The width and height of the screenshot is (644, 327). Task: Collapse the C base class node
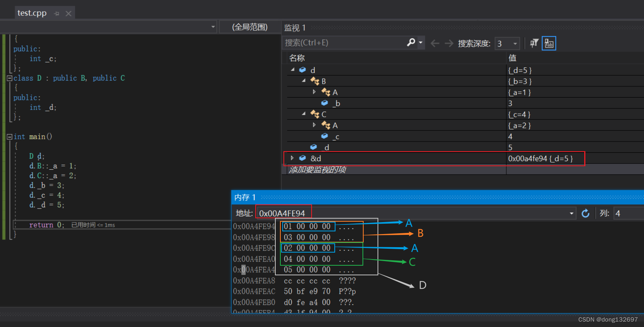pos(304,114)
